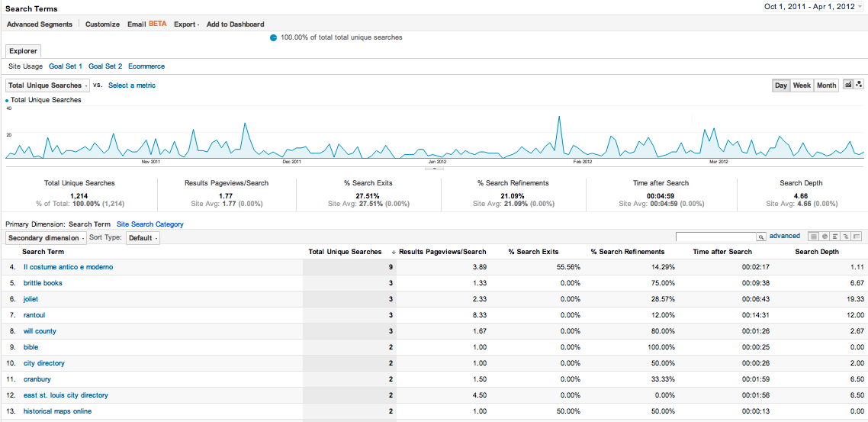Select the comparison view icon
The width and height of the screenshot is (868, 422).
[846, 237]
